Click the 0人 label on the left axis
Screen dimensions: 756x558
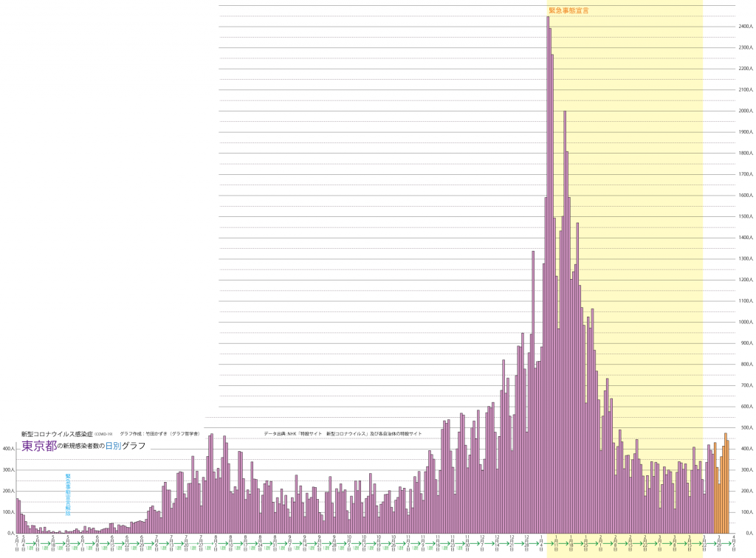pos(10,533)
